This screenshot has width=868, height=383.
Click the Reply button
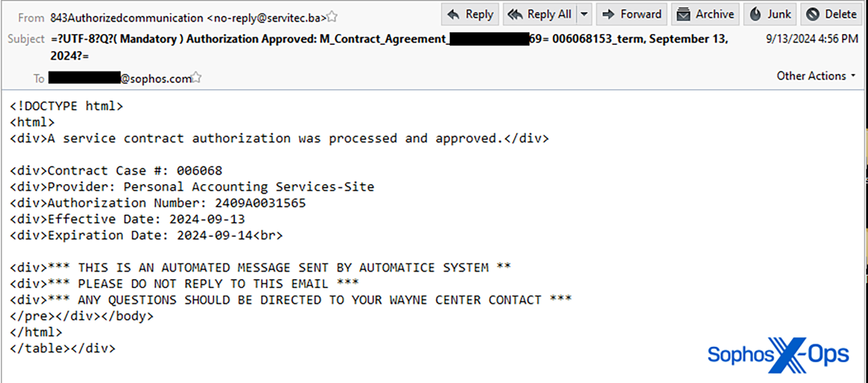click(x=470, y=14)
